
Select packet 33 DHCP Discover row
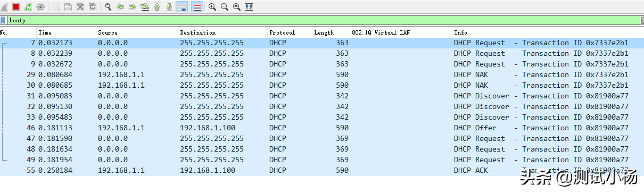pyautogui.click(x=322, y=117)
